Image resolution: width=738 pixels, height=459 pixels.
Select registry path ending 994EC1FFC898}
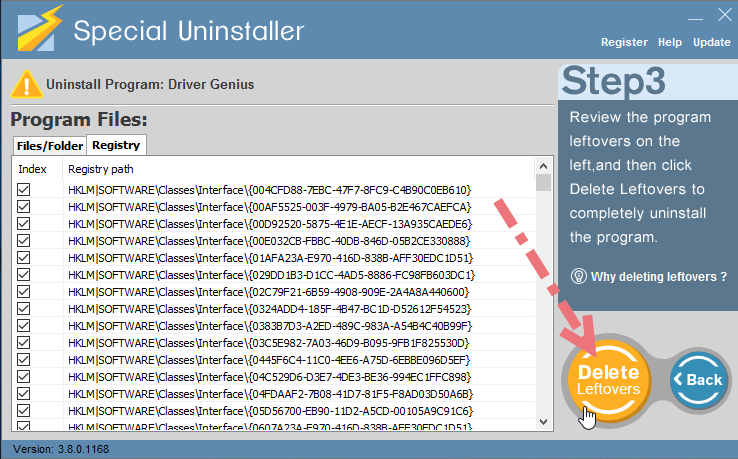(x=270, y=377)
